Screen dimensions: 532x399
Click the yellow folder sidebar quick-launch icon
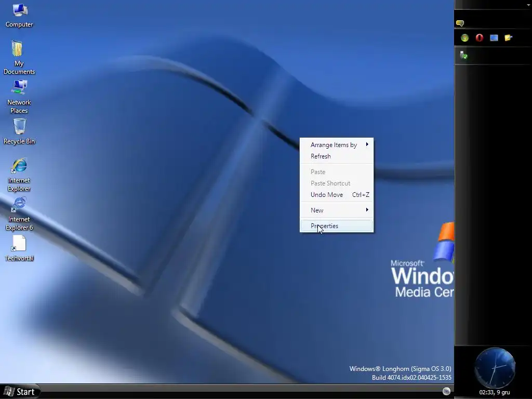tap(508, 37)
